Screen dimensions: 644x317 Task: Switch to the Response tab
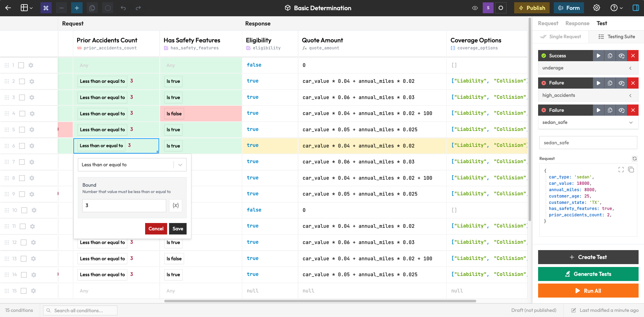[577, 23]
